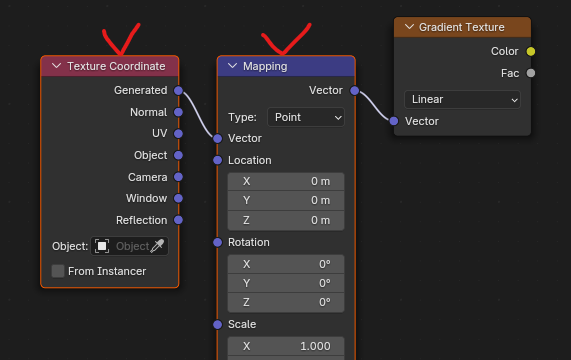Collapse the Gradient Texture node

(x=409, y=27)
